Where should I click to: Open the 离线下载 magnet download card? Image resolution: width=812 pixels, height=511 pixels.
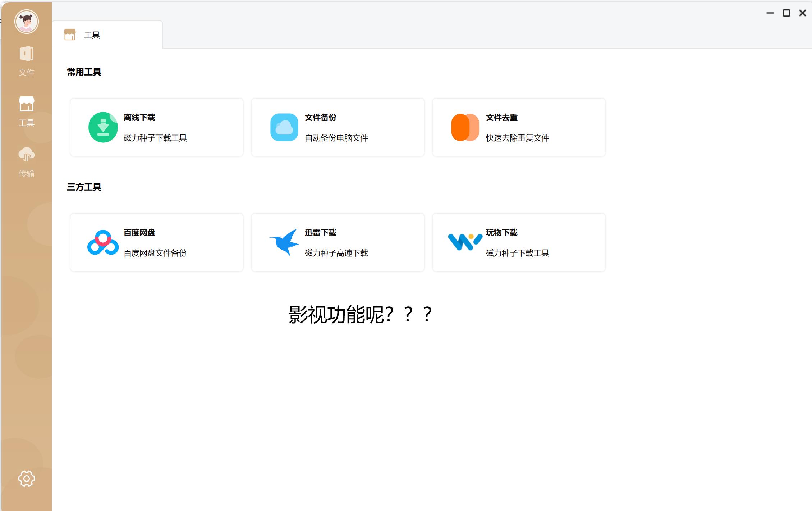click(156, 127)
